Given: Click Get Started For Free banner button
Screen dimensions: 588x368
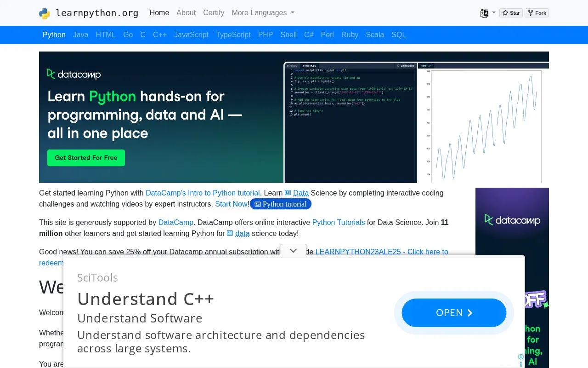Looking at the screenshot, I should pyautogui.click(x=86, y=158).
